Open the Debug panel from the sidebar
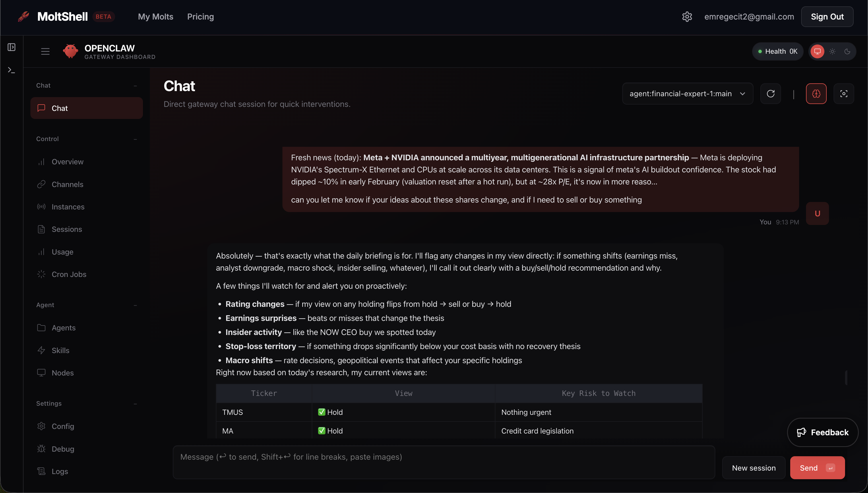The image size is (868, 493). tap(63, 449)
